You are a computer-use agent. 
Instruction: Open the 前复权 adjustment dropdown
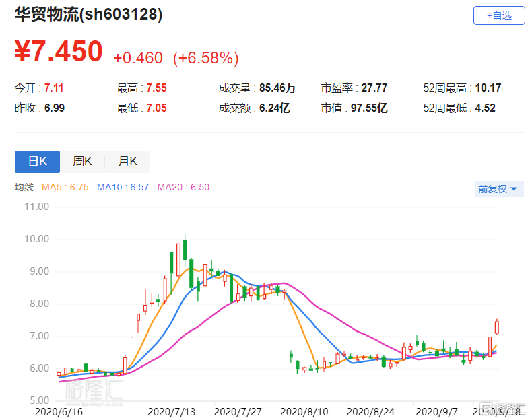pyautogui.click(x=499, y=189)
